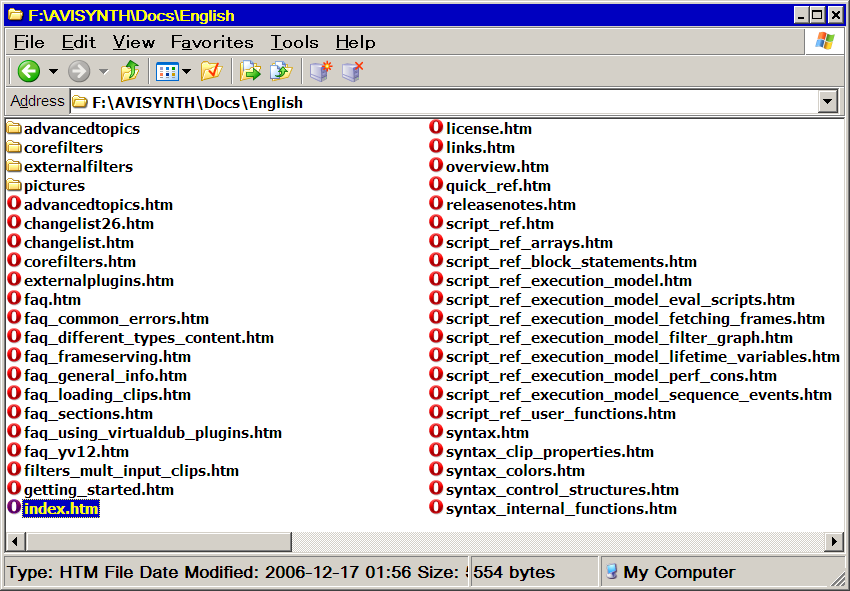This screenshot has height=591, width=850.
Task: Select the file faq_general_info.htm
Action: tap(105, 375)
